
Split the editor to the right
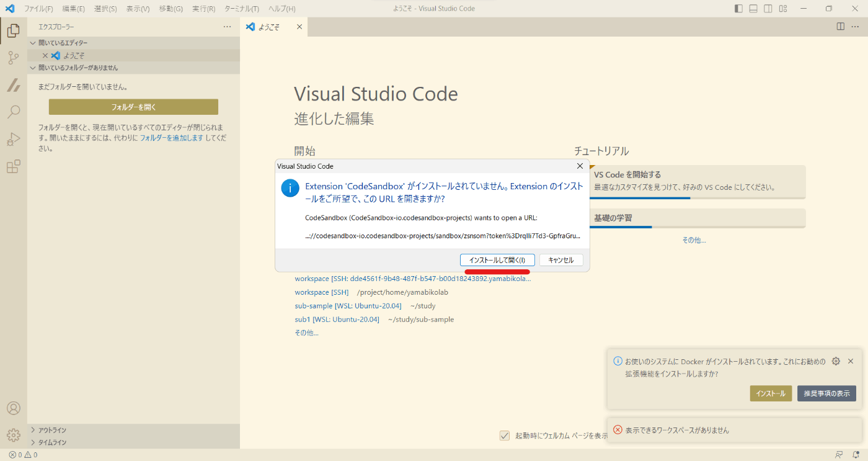pyautogui.click(x=840, y=27)
